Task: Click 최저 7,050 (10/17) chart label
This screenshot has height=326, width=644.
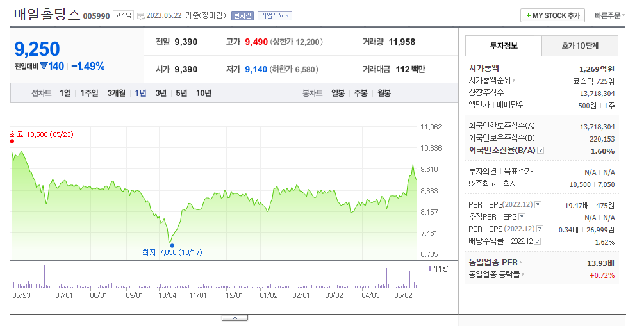Action: pos(172,252)
